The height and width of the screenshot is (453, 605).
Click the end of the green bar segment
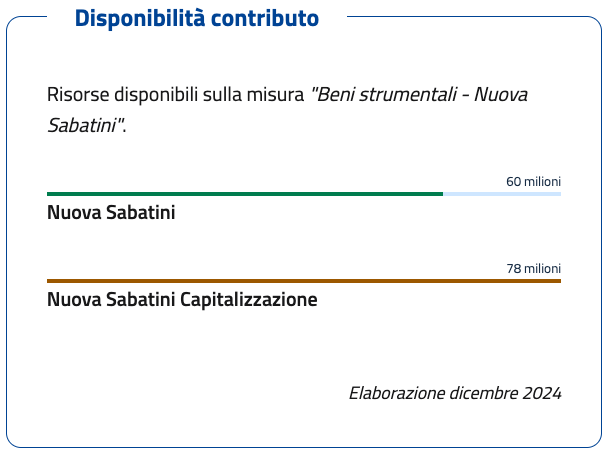[x=442, y=194]
